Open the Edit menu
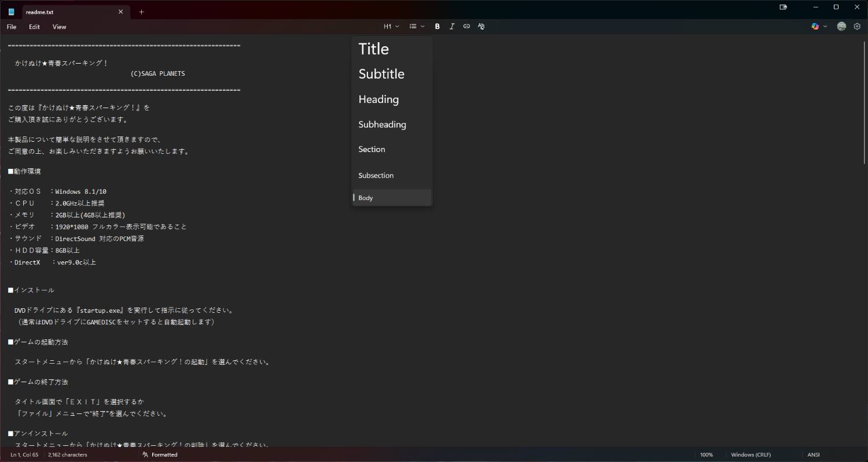 pyautogui.click(x=35, y=27)
